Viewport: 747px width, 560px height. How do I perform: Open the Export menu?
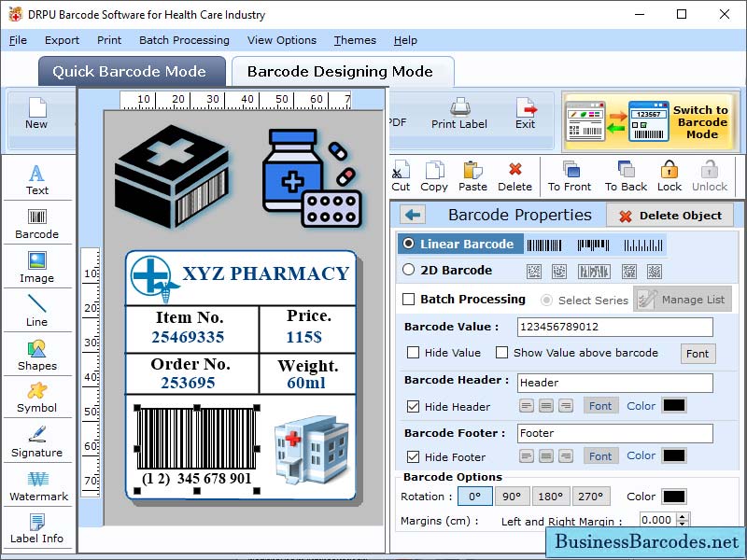pyautogui.click(x=63, y=40)
